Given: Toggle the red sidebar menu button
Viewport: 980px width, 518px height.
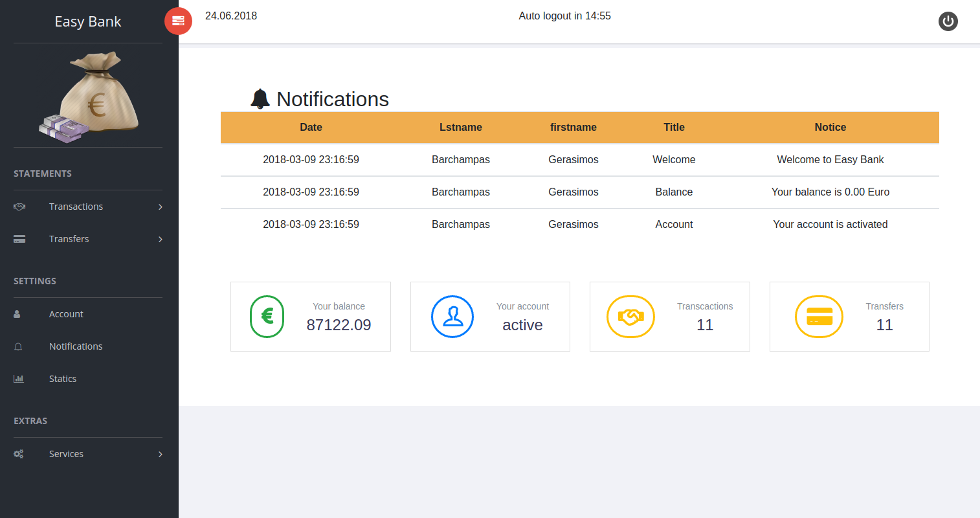Looking at the screenshot, I should tap(178, 21).
